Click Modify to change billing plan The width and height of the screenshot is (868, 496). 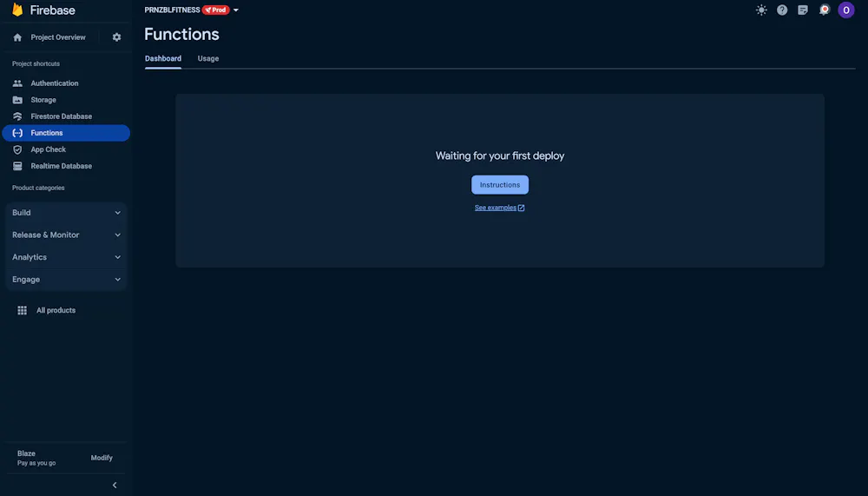point(102,458)
